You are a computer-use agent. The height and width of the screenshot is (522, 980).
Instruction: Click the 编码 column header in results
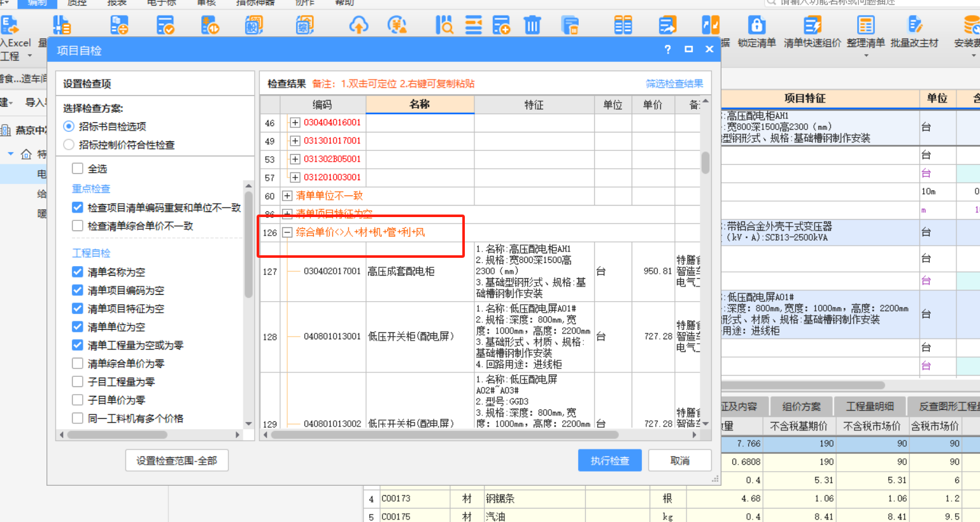(322, 104)
